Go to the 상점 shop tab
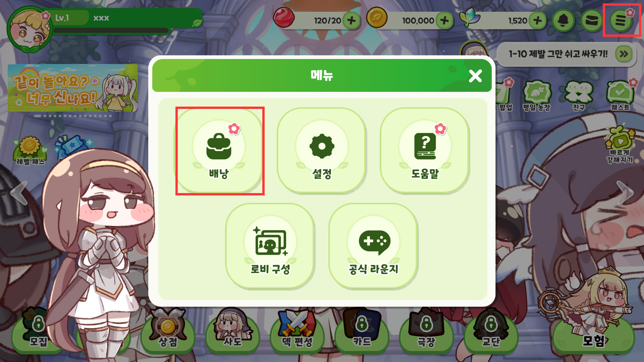Screen dimensions: 644x362 168,332
